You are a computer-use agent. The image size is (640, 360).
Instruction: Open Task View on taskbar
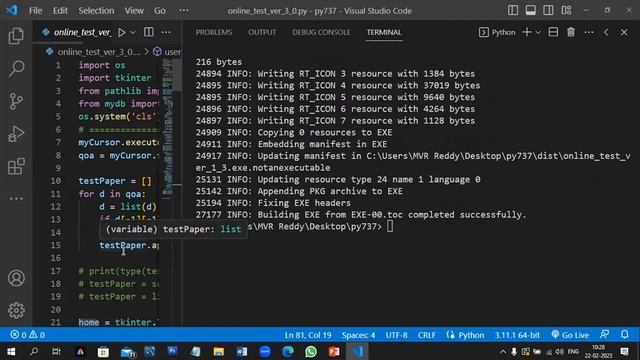(56, 351)
